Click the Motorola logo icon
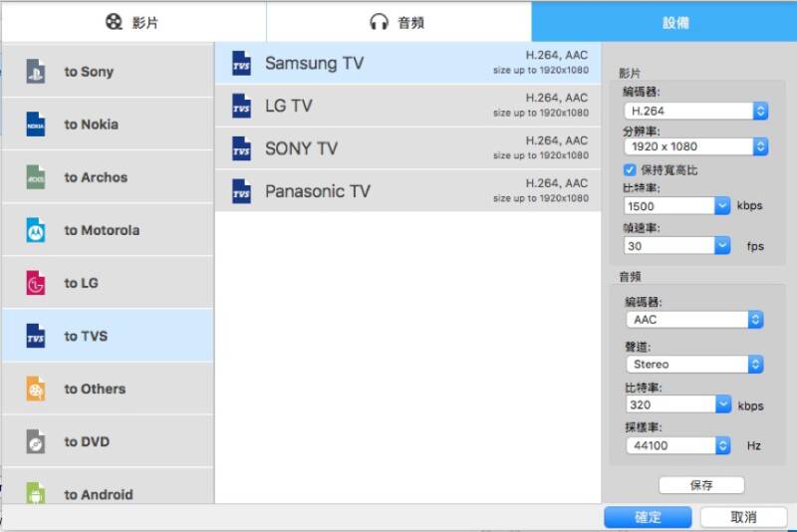Image resolution: width=797 pixels, height=532 pixels. coord(36,230)
